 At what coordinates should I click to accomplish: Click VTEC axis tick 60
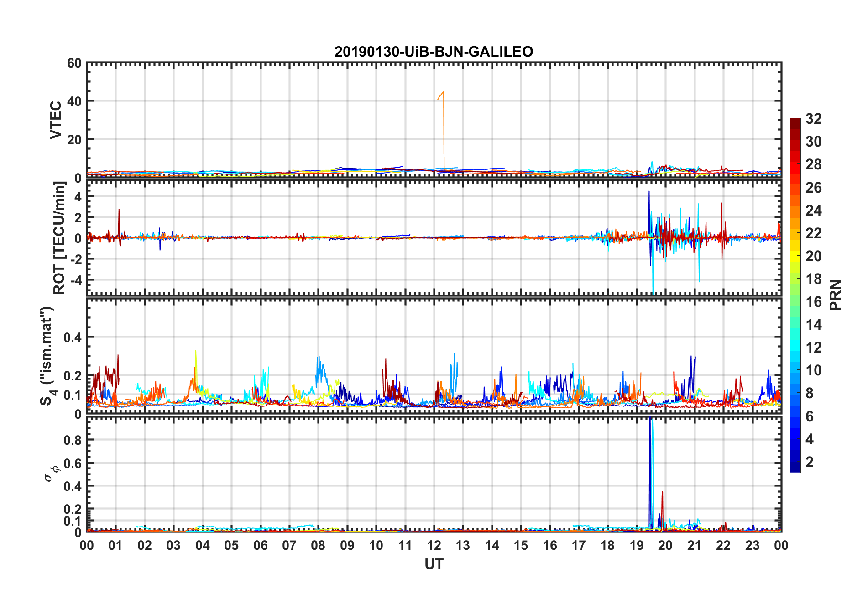pyautogui.click(x=74, y=63)
